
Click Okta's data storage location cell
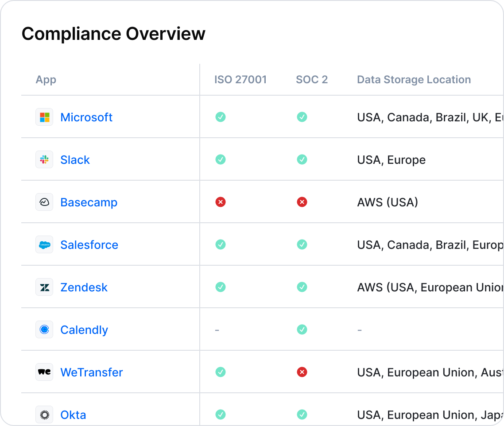click(430, 415)
